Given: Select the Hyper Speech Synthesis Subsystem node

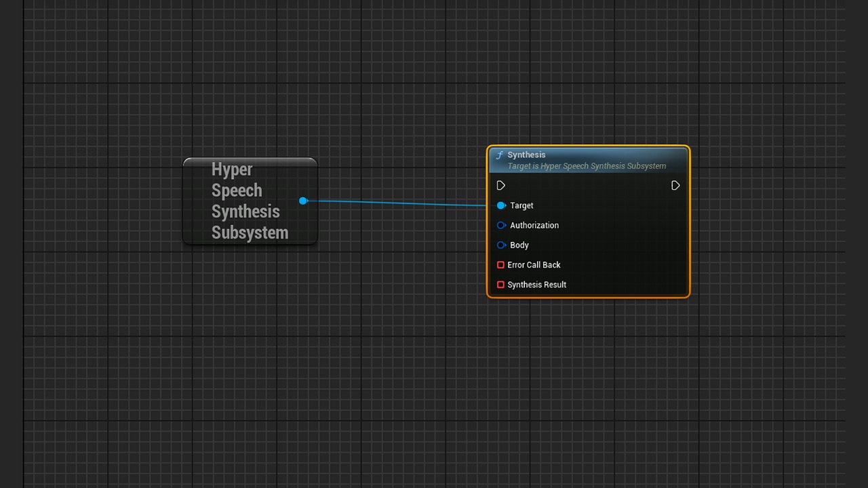Looking at the screenshot, I should click(x=250, y=201).
